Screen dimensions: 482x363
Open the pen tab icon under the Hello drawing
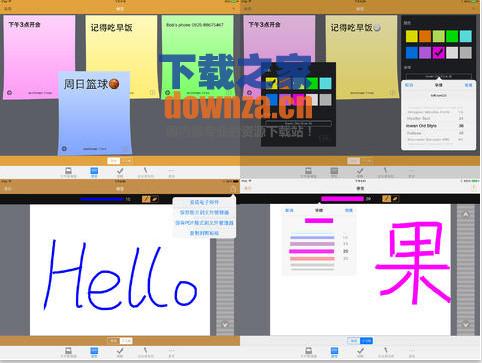tap(146, 351)
